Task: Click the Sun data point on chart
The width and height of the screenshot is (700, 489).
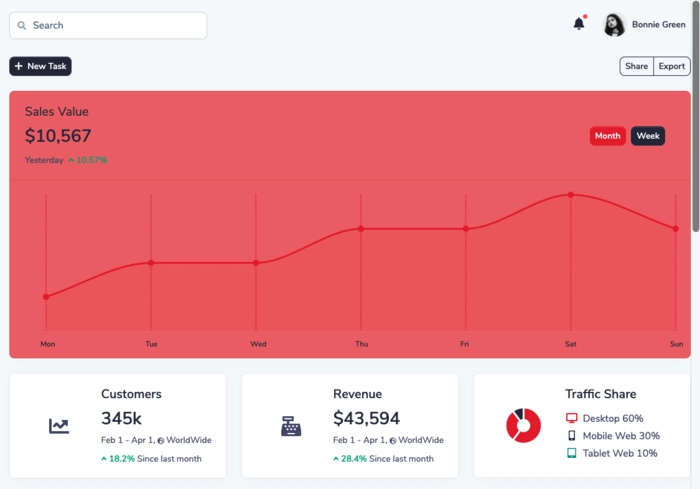Action: click(x=675, y=229)
